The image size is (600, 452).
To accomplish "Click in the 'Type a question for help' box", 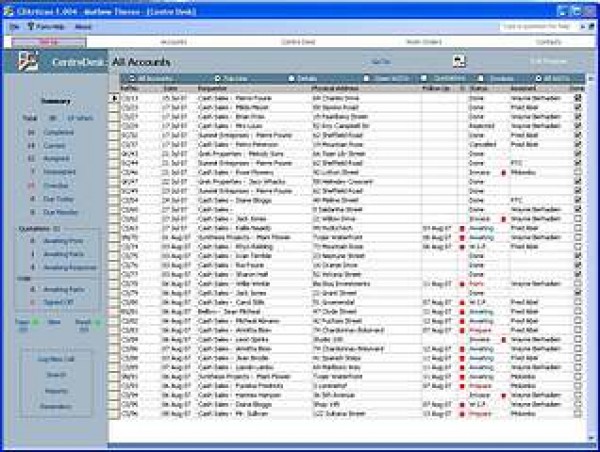I will pyautogui.click(x=538, y=26).
